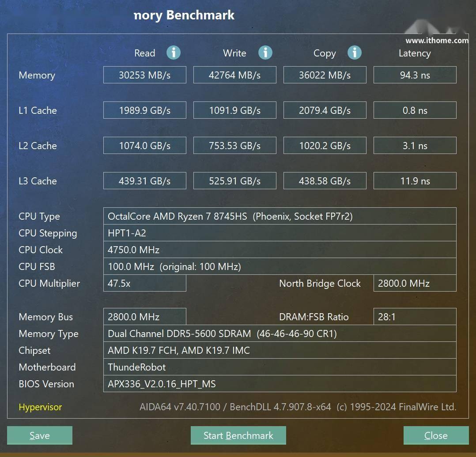Click the CPU Multiplier value 47.5x
Image resolution: width=476 pixels, height=457 pixels.
[x=145, y=283]
